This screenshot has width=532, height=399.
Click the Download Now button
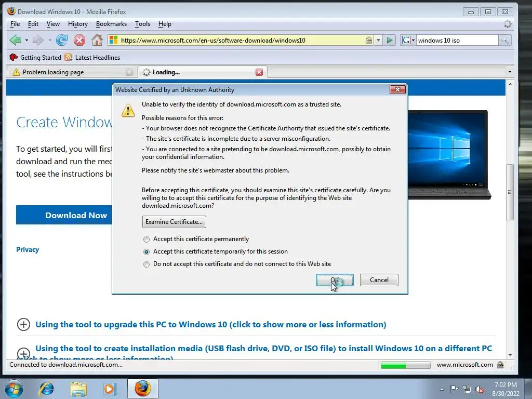pyautogui.click(x=64, y=215)
